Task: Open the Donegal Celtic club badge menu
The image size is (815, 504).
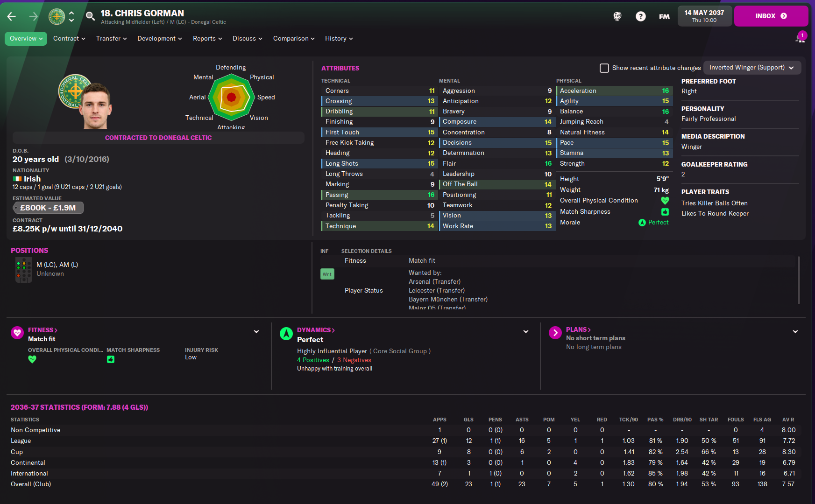Action: [57, 17]
